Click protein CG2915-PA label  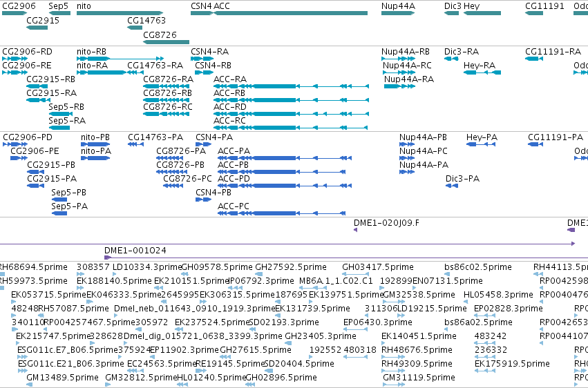coord(52,179)
